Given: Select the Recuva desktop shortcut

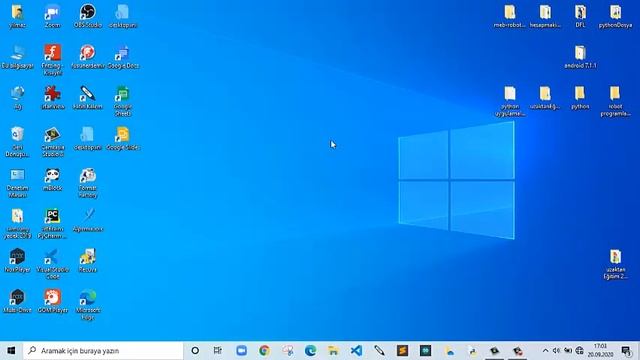Looking at the screenshot, I should click(x=87, y=260).
